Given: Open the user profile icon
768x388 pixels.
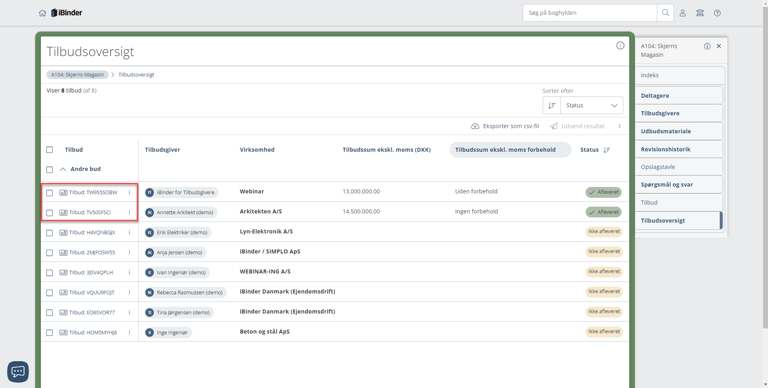Looking at the screenshot, I should (x=682, y=13).
